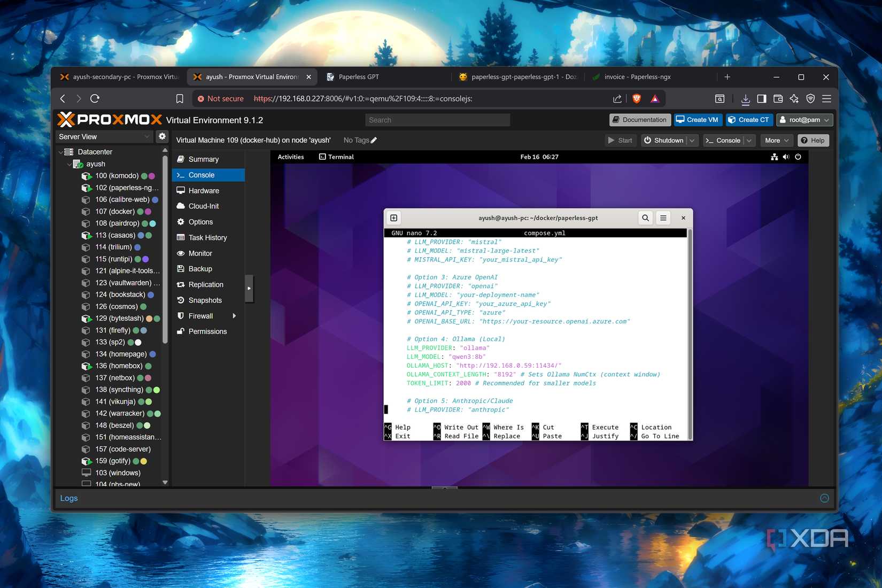This screenshot has width=882, height=588.
Task: Toggle the browser sidebar panel icon
Action: tap(762, 98)
